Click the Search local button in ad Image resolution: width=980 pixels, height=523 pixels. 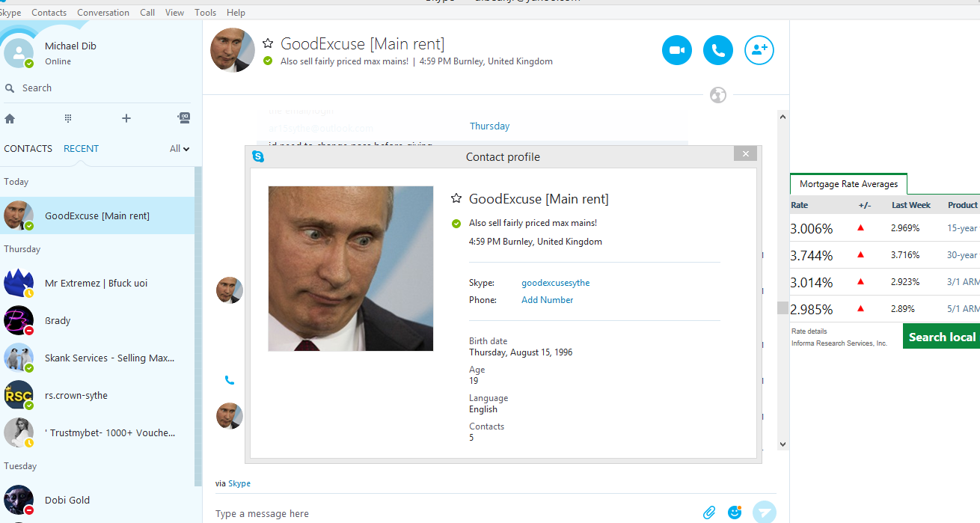(x=941, y=337)
